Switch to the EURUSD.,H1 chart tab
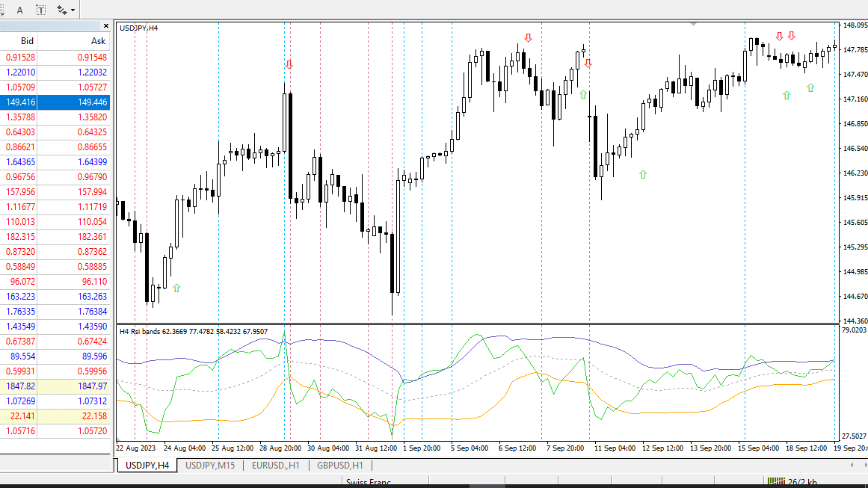This screenshot has width=868, height=488. tap(275, 466)
